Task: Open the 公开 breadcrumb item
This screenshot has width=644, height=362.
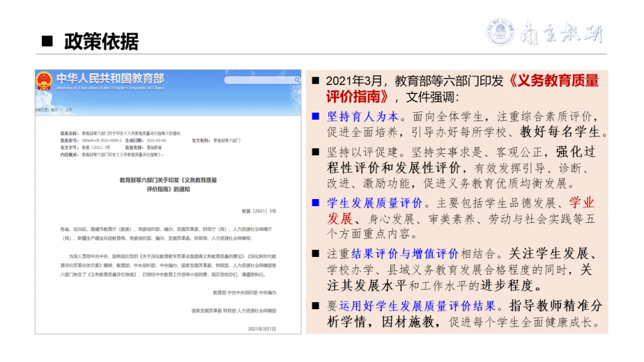Action: tap(68, 110)
